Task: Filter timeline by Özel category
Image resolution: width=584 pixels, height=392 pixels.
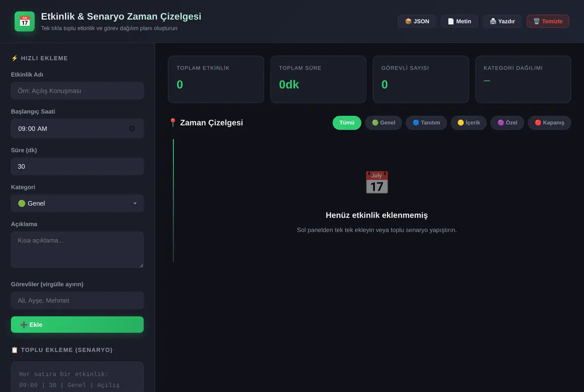Action: click(x=508, y=123)
